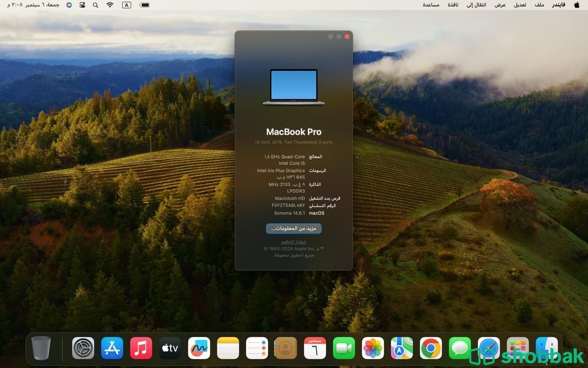Launch Freeform from the Dock

click(x=199, y=348)
